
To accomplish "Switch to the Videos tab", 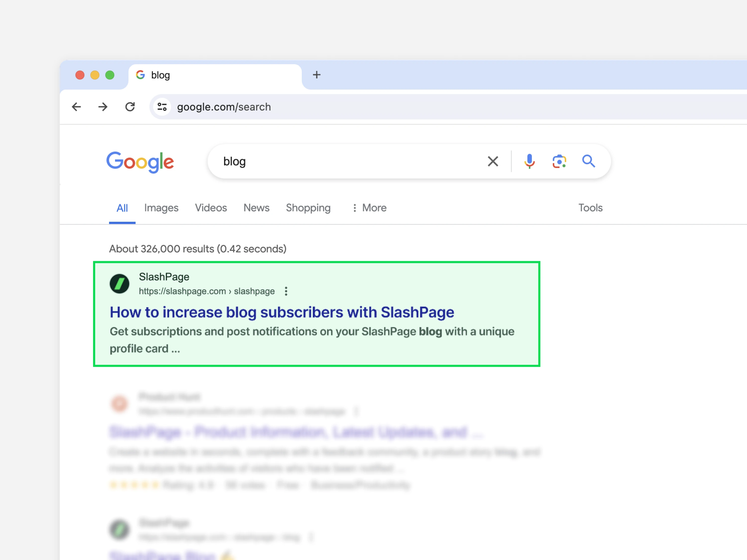I will point(211,208).
